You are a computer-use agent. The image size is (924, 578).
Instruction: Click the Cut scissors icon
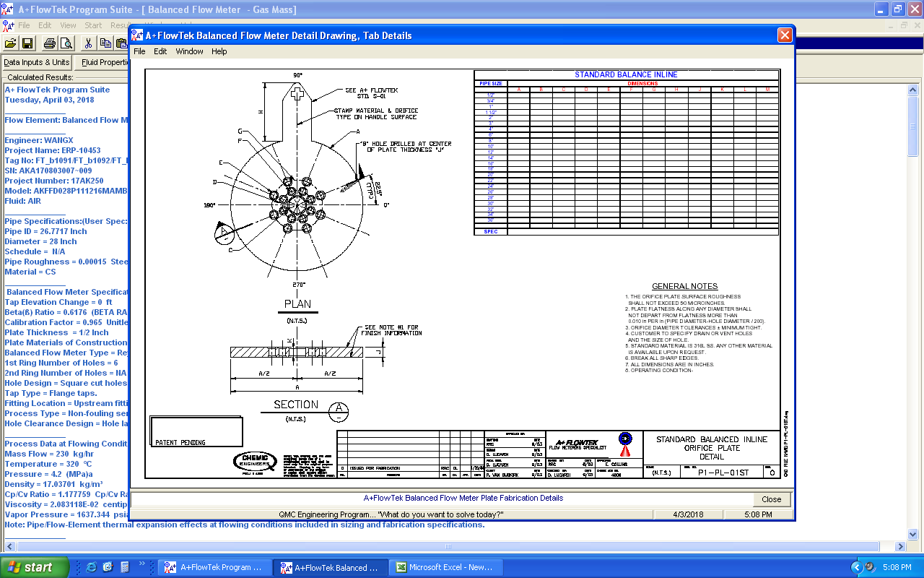[89, 43]
